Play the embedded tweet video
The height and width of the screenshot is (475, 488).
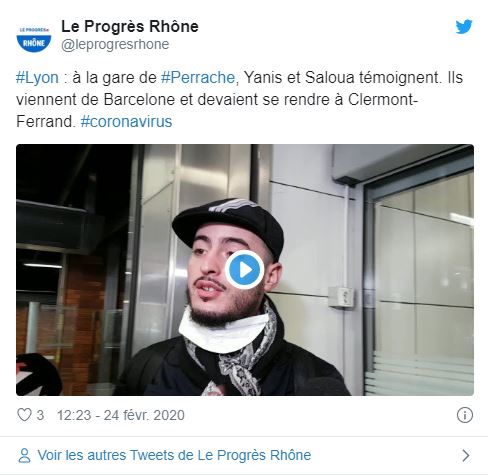click(x=245, y=270)
